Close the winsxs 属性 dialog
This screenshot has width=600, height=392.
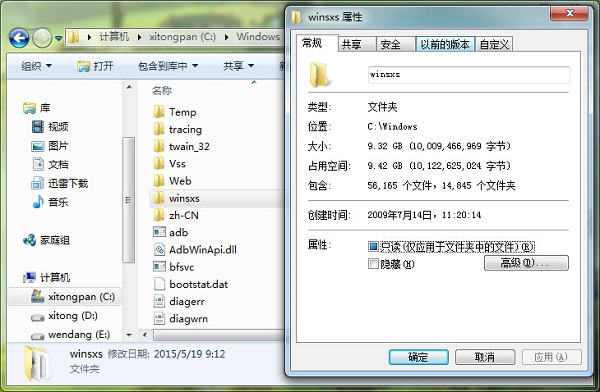coord(569,13)
